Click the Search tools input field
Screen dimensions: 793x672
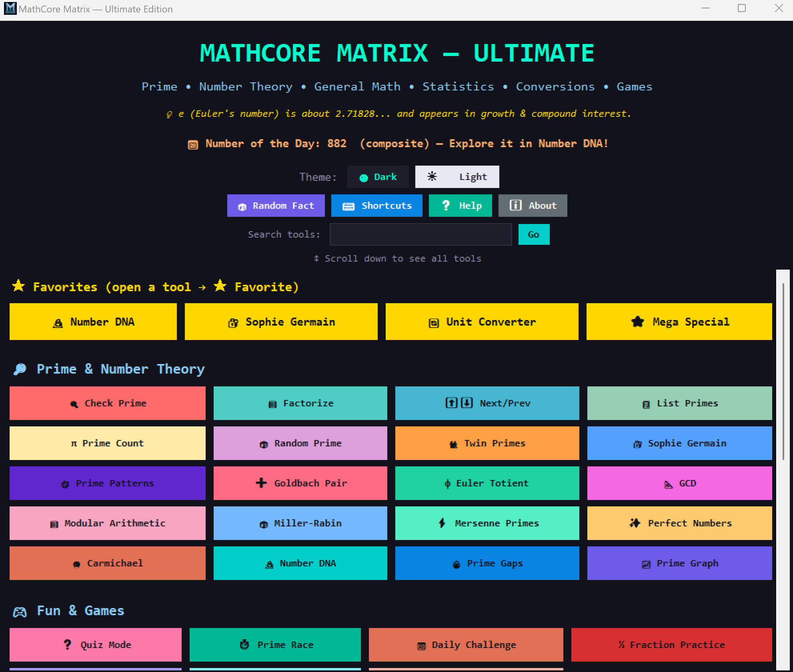click(421, 234)
